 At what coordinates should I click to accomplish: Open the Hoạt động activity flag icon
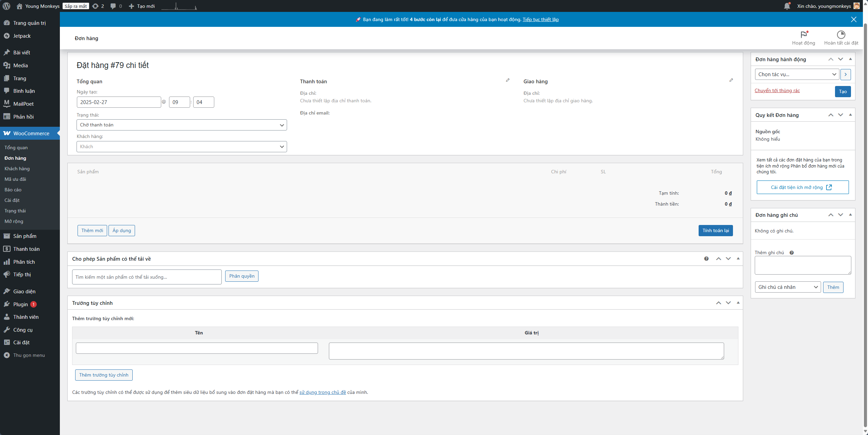pos(803,35)
